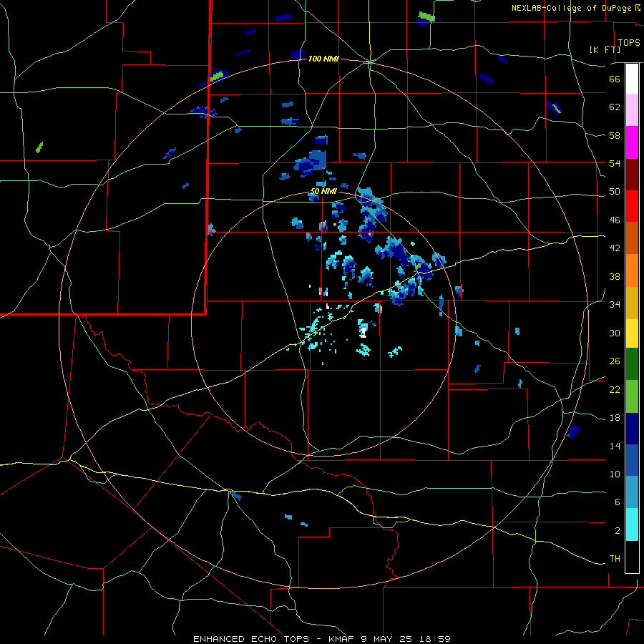Viewport: 644px width, 644px height.
Task: Click the 100 NMI range ring label
Action: point(323,59)
